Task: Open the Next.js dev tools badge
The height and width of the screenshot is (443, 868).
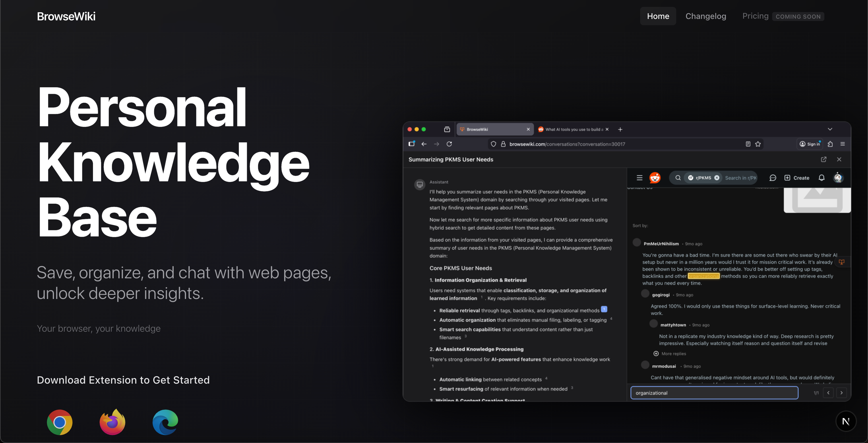Action: coord(846,421)
